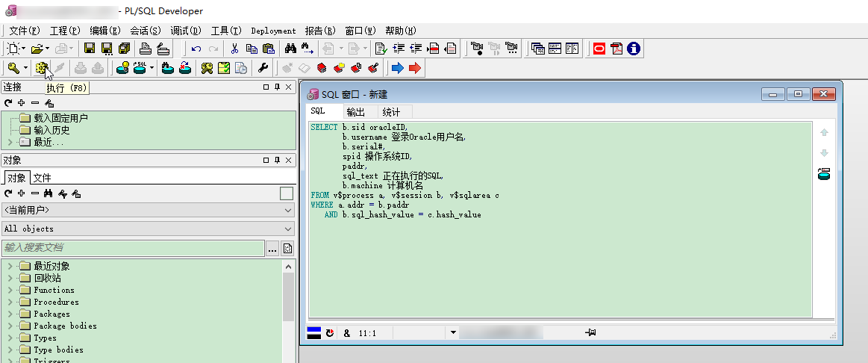Click the empty square box in Objects toolbar
Image resolution: width=868 pixels, height=363 pixels.
(286, 193)
